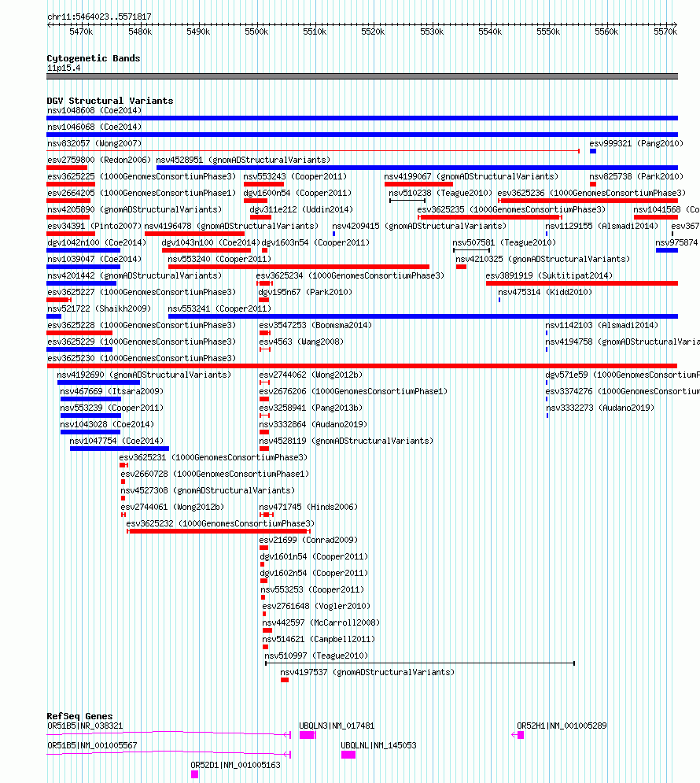Select the black nsv510238 (Teague2010) span line
Screen dimensions: 700x783
[x=407, y=201]
